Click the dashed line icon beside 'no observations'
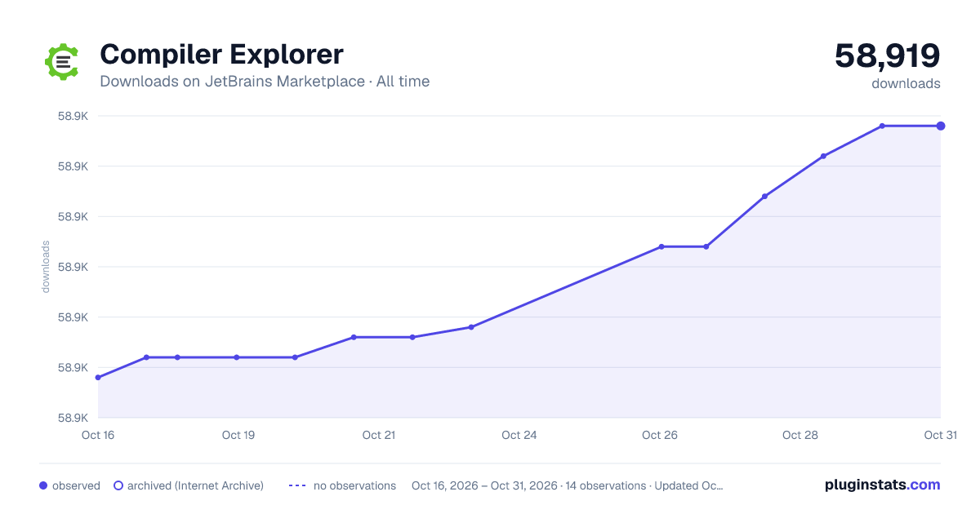Screen dimensions: 980x514 coord(297,485)
